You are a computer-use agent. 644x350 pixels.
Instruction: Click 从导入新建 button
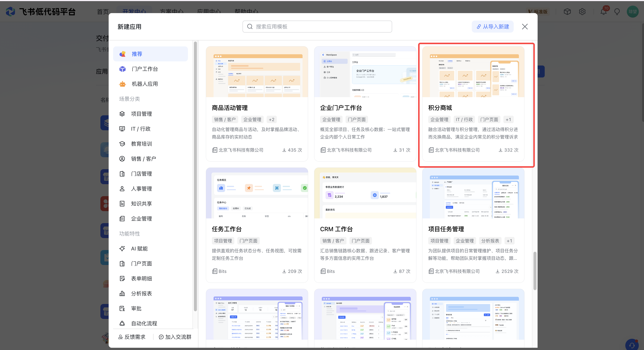pyautogui.click(x=493, y=27)
